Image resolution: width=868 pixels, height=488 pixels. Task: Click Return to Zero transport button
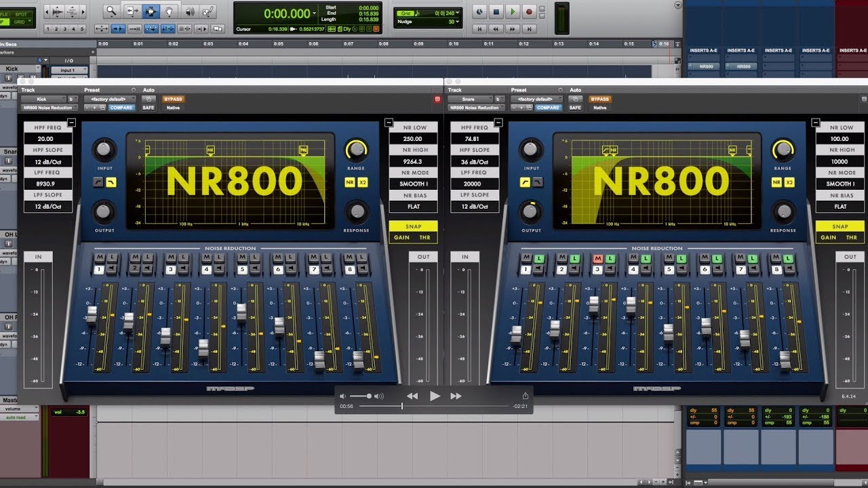pos(480,28)
